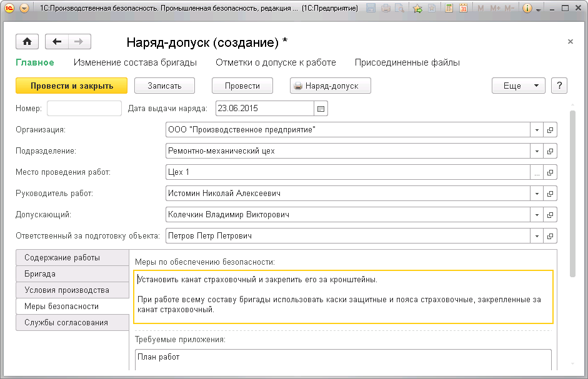Click the home button

(27, 42)
